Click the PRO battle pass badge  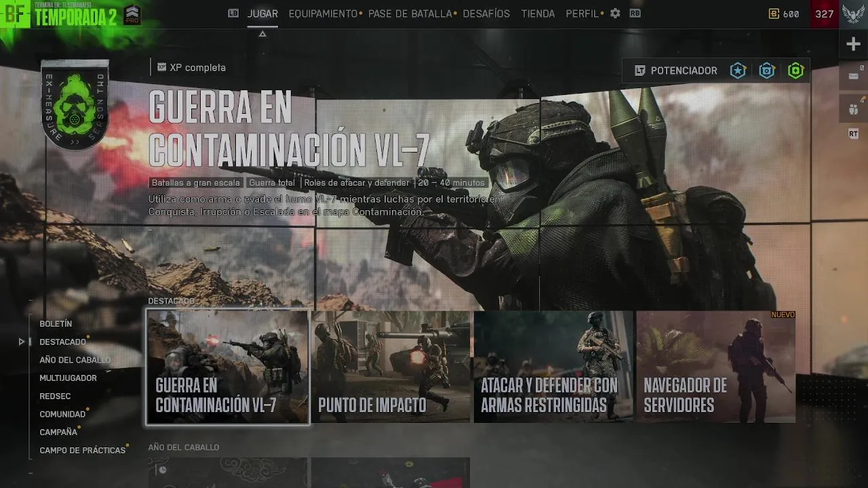(132, 15)
